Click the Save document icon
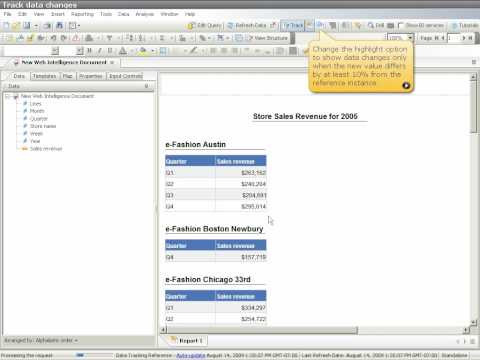 [x=26, y=25]
